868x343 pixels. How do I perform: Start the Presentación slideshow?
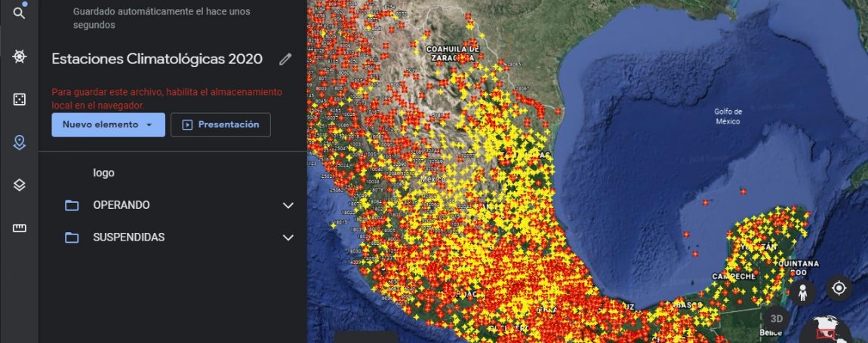[x=220, y=124]
